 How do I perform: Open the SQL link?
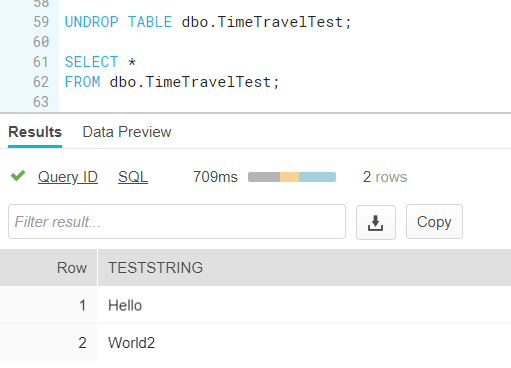pos(133,177)
